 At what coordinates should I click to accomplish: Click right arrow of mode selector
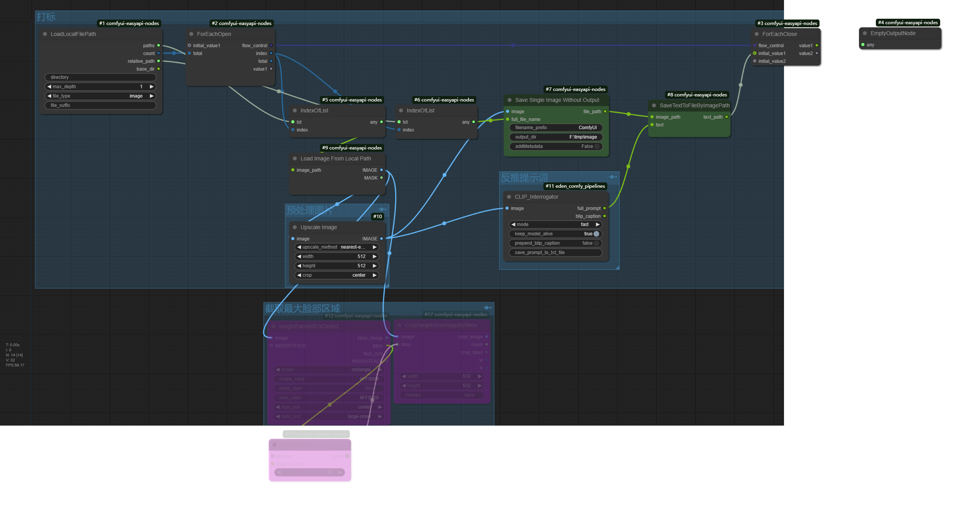pos(597,224)
